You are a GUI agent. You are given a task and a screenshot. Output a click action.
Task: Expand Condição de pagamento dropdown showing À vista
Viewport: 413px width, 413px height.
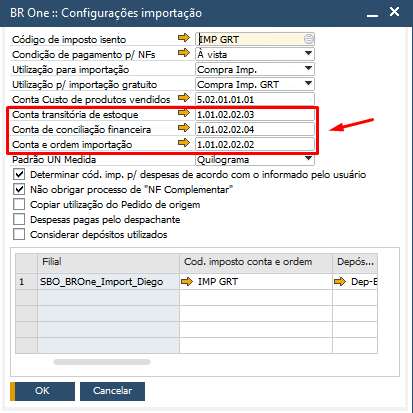[x=309, y=53]
